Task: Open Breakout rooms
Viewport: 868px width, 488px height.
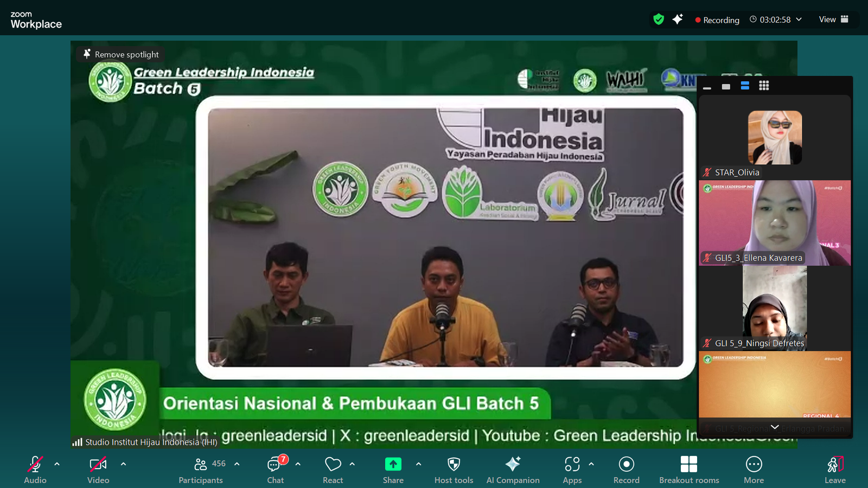Action: pos(689,465)
